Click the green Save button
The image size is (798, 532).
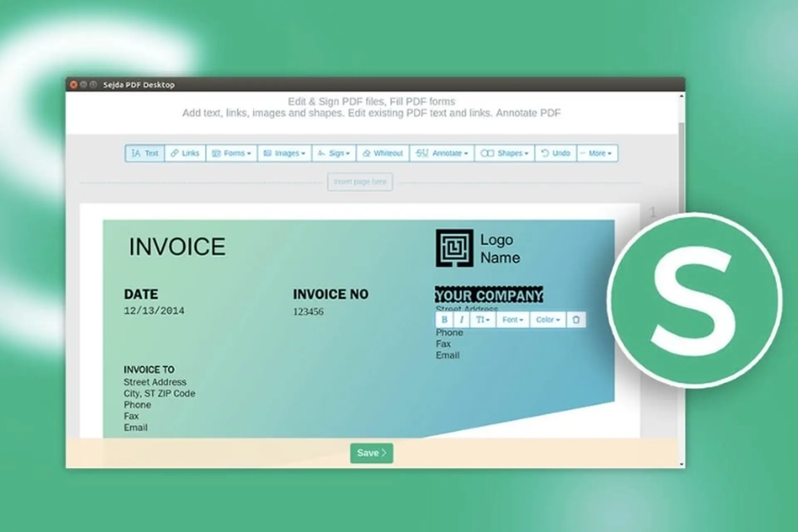pyautogui.click(x=372, y=453)
